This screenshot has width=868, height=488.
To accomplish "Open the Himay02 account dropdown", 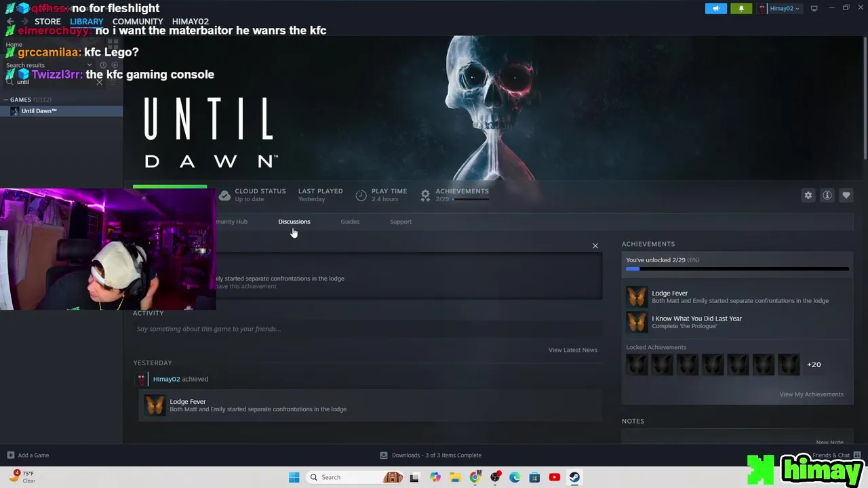I will 780,8.
